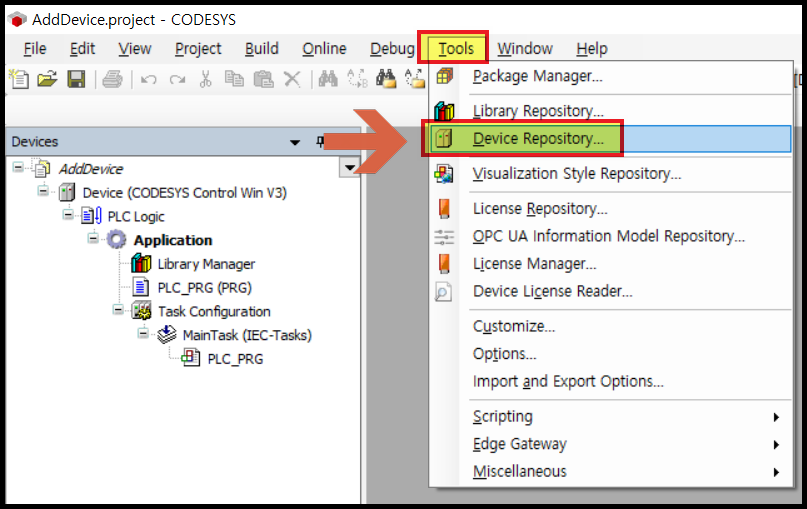Click the Save floppy disk icon
The height and width of the screenshot is (509, 807).
[x=76, y=79]
